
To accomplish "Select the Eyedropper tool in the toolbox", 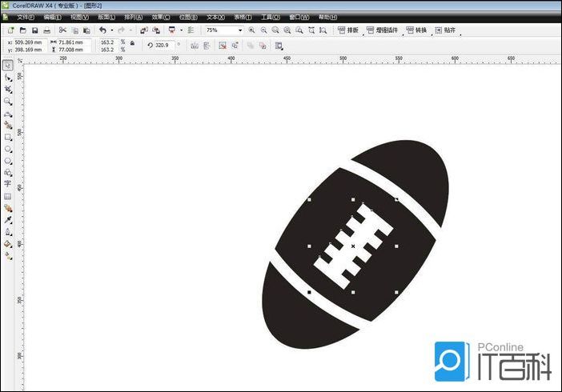I will pyautogui.click(x=7, y=220).
